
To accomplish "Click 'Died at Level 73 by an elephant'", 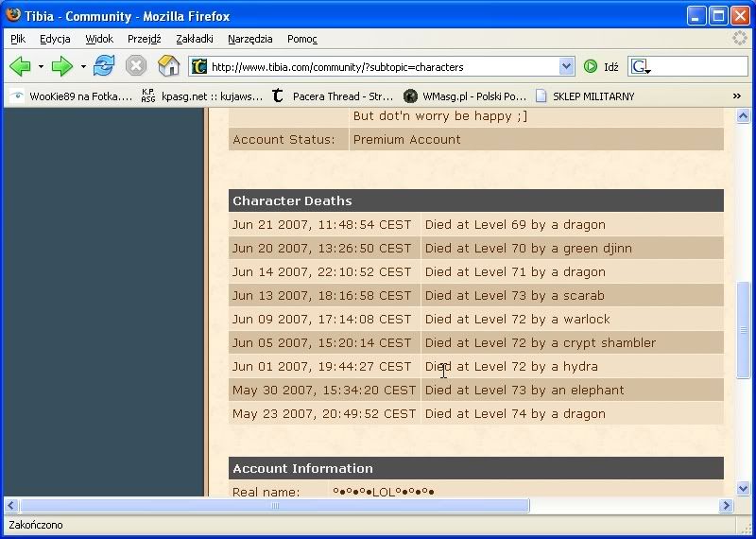I will (x=524, y=391).
